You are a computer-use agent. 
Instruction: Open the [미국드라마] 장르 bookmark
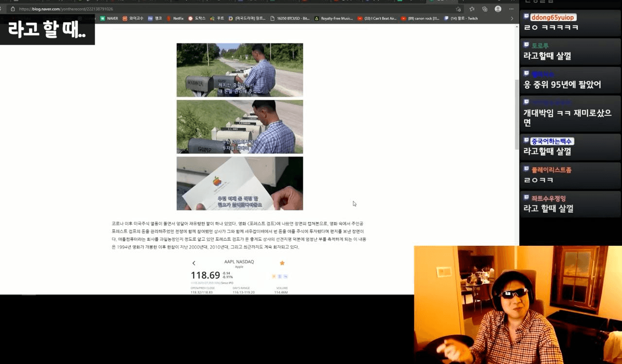coord(248,18)
